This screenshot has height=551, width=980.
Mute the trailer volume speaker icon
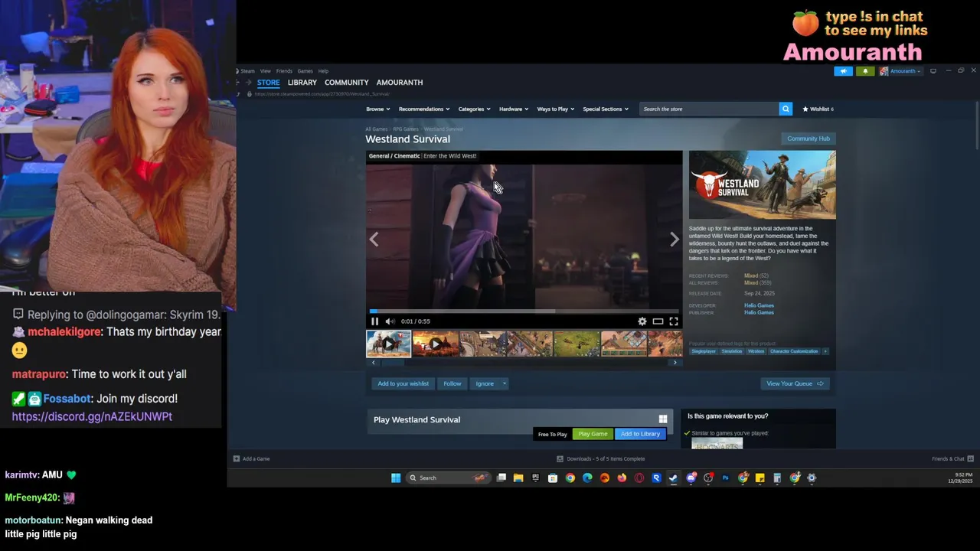[390, 321]
